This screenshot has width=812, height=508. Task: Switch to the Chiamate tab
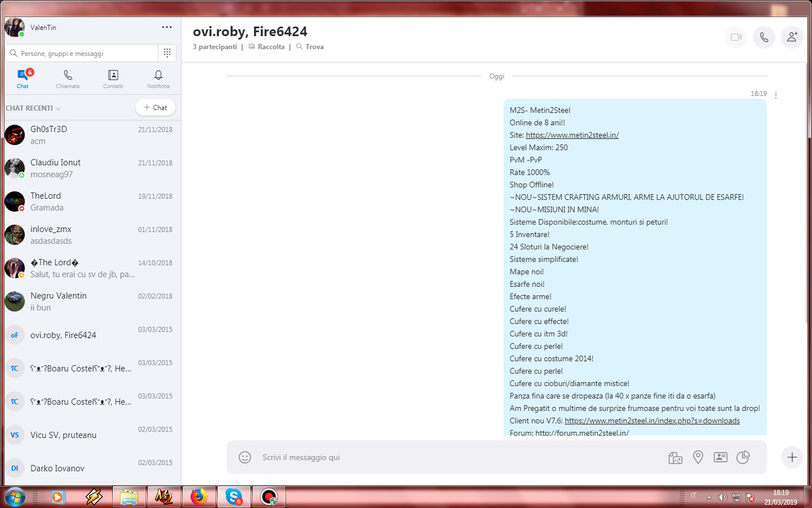(68, 79)
